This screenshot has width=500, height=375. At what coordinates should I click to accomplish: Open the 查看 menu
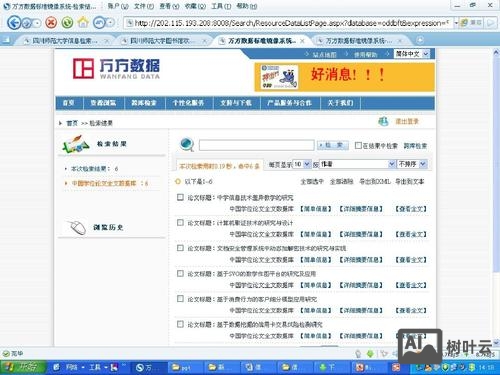(169, 6)
